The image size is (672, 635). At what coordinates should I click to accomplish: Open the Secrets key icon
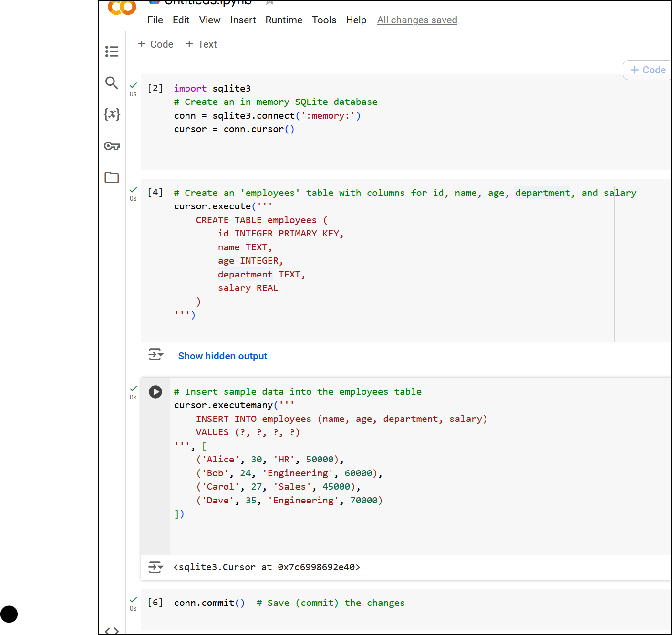112,146
